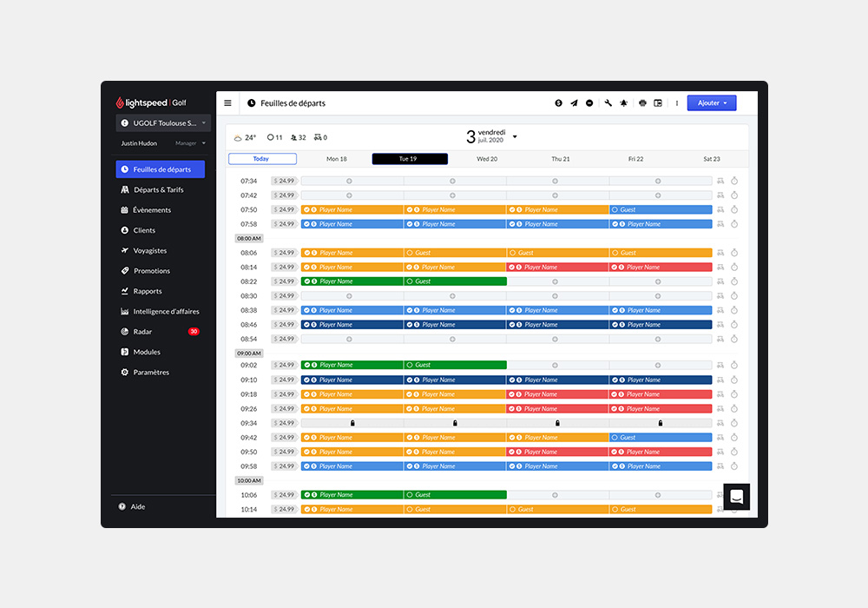Select the green booking at 09:02
Screen dimensions: 868x608
click(x=352, y=365)
